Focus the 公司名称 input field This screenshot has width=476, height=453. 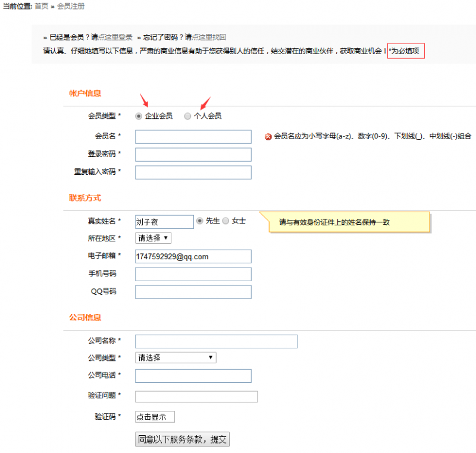pyautogui.click(x=217, y=341)
